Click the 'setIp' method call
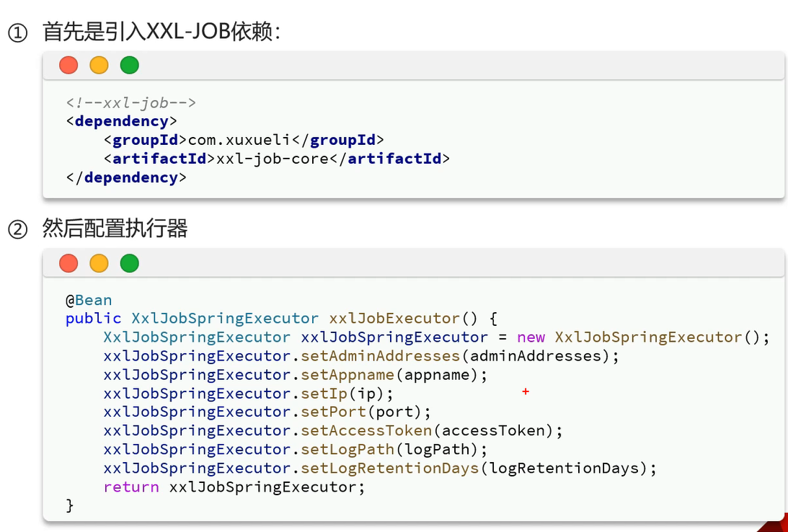 click(324, 394)
